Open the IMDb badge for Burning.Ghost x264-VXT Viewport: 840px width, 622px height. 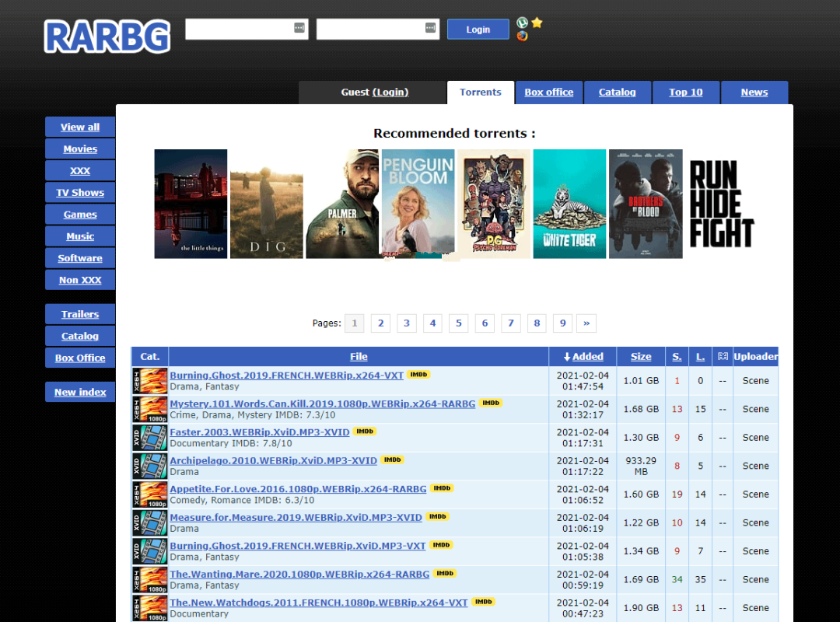click(x=418, y=375)
